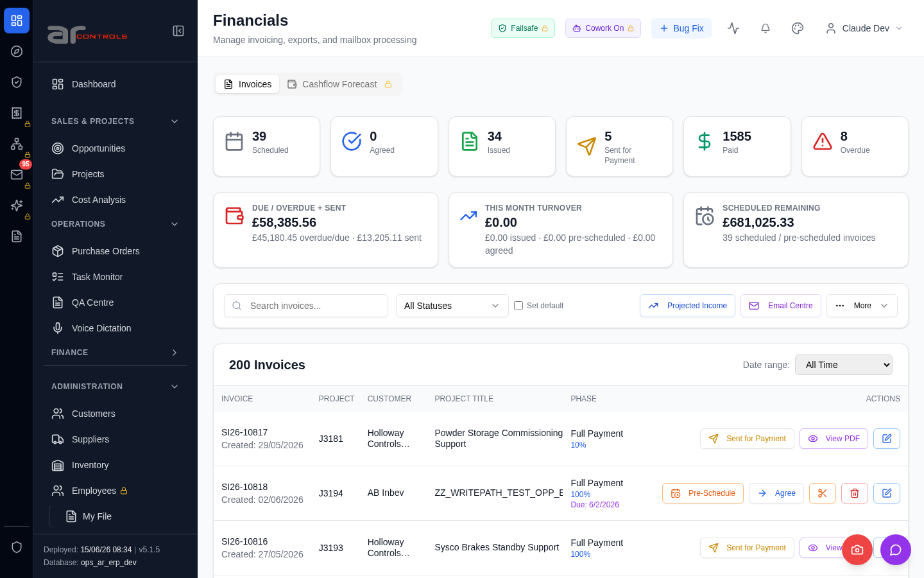Expand the Finance section
This screenshot has height=578, width=924.
tap(116, 353)
